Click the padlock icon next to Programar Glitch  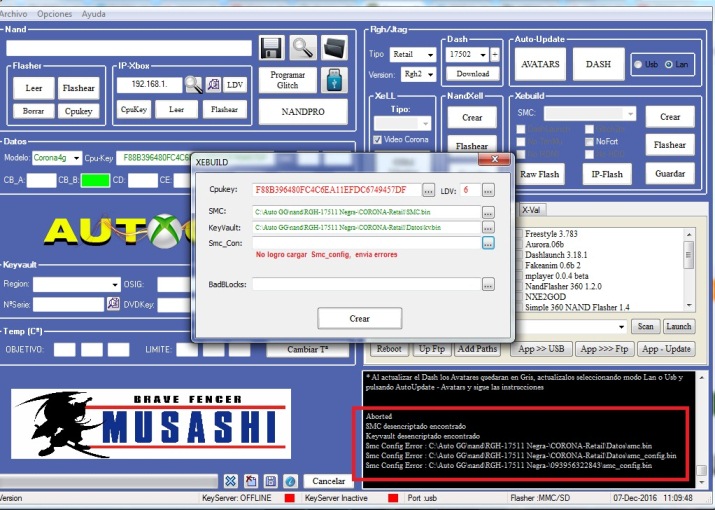click(334, 81)
